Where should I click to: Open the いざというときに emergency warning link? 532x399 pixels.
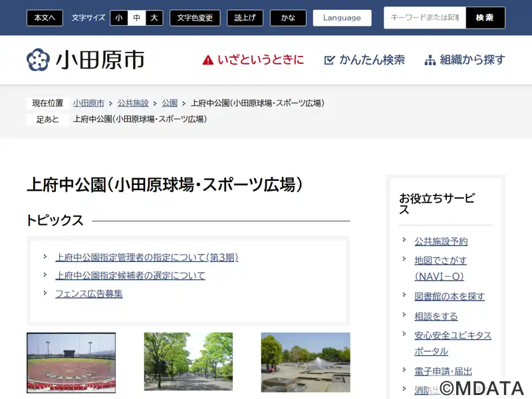pos(253,60)
